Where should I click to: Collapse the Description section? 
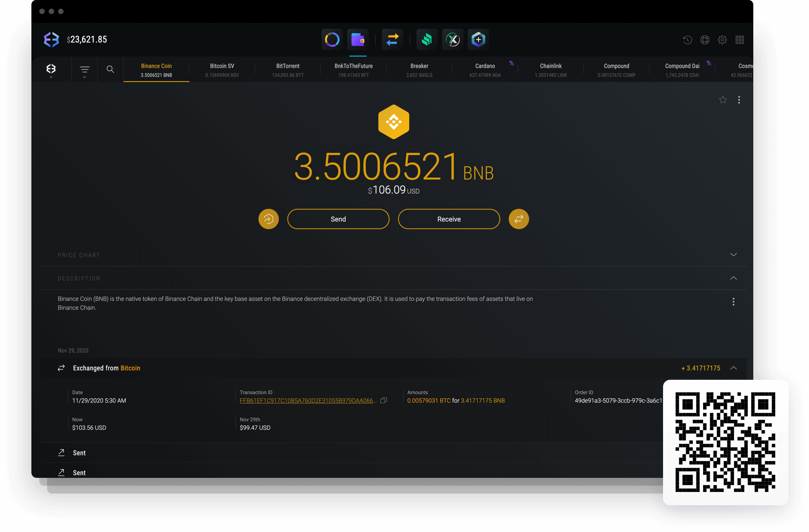click(x=734, y=277)
